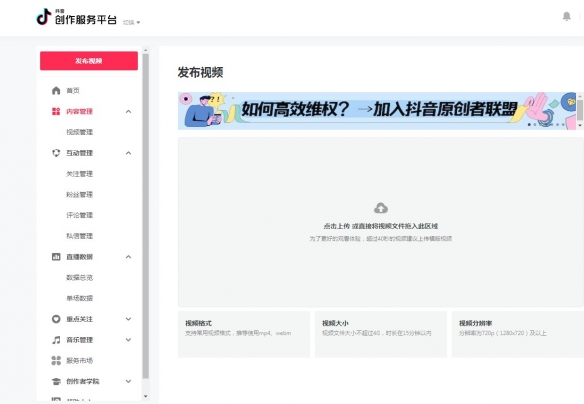The width and height of the screenshot is (584, 404).
Task: Click the banner carousel's first indicator dot
Action: coord(529,125)
